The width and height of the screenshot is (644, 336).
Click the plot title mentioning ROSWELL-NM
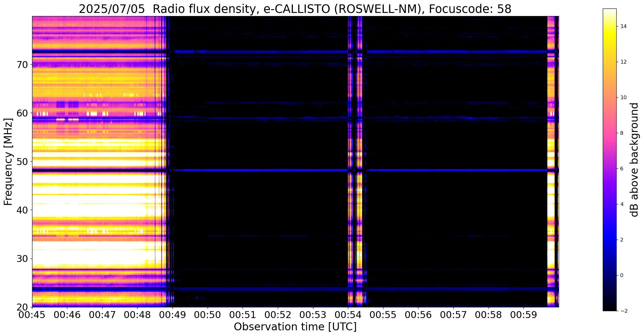click(x=295, y=9)
